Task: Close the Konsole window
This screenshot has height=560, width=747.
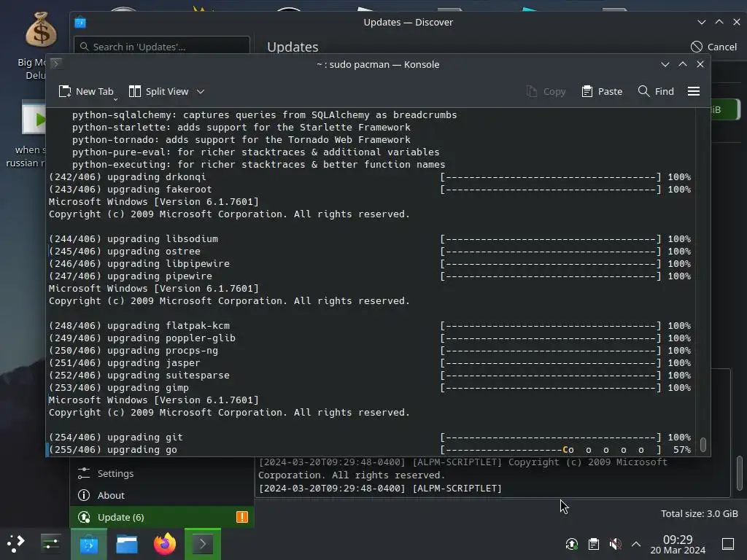Action: point(700,64)
